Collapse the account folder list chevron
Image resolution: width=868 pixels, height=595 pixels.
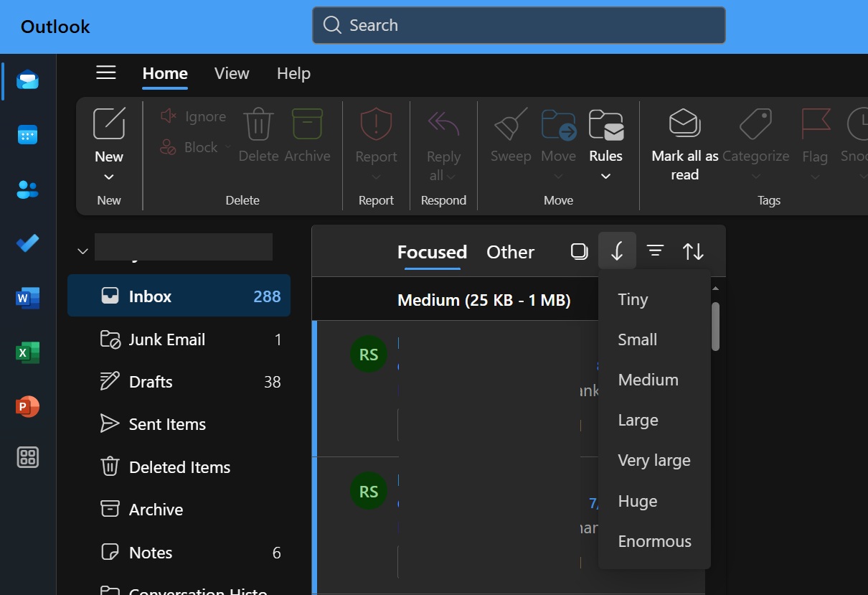pyautogui.click(x=82, y=251)
